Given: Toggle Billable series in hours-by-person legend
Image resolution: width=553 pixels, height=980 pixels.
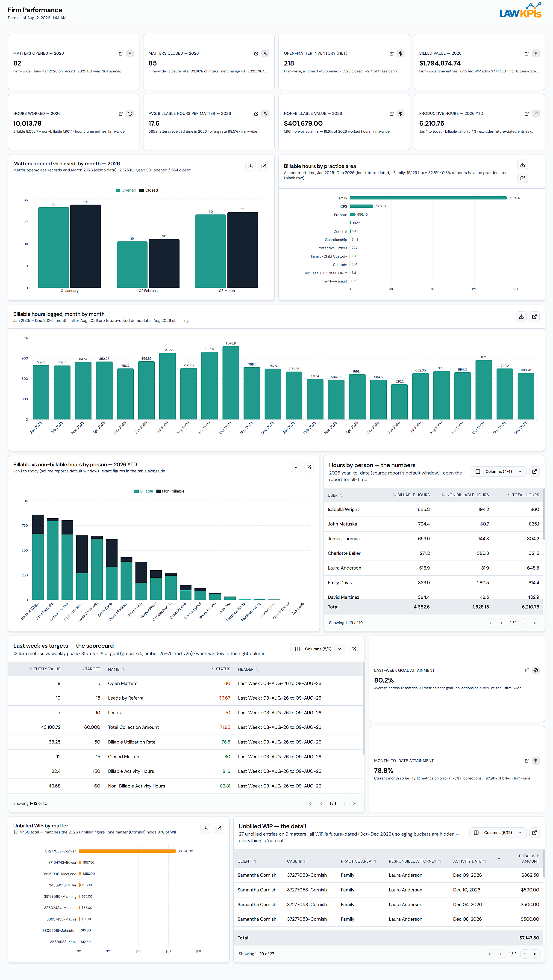Looking at the screenshot, I should (x=144, y=492).
